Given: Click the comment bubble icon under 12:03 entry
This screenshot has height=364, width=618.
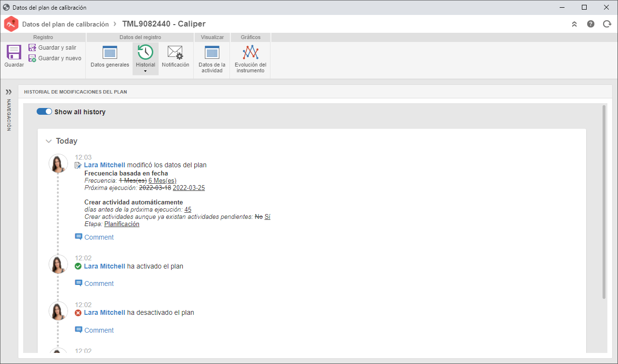Looking at the screenshot, I should [79, 237].
